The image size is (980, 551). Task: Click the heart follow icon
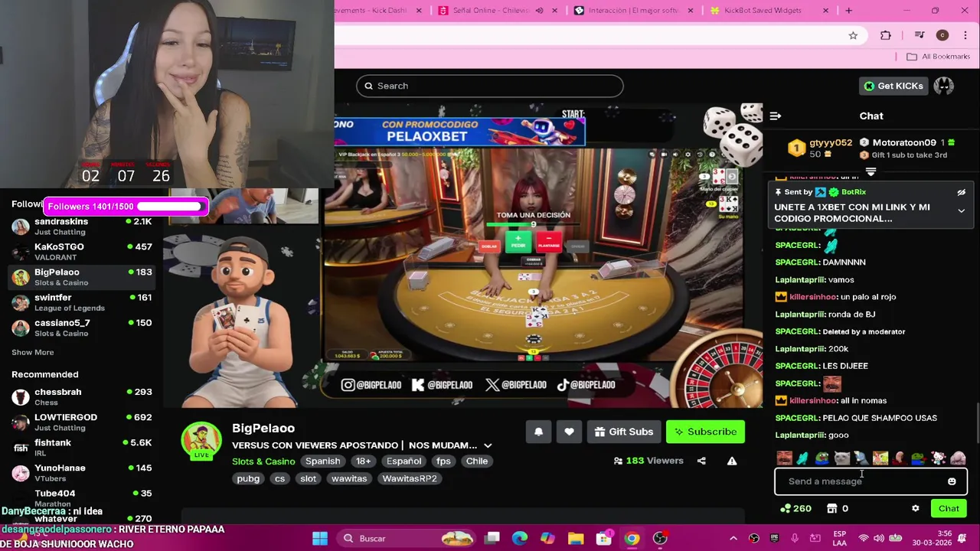pyautogui.click(x=569, y=432)
